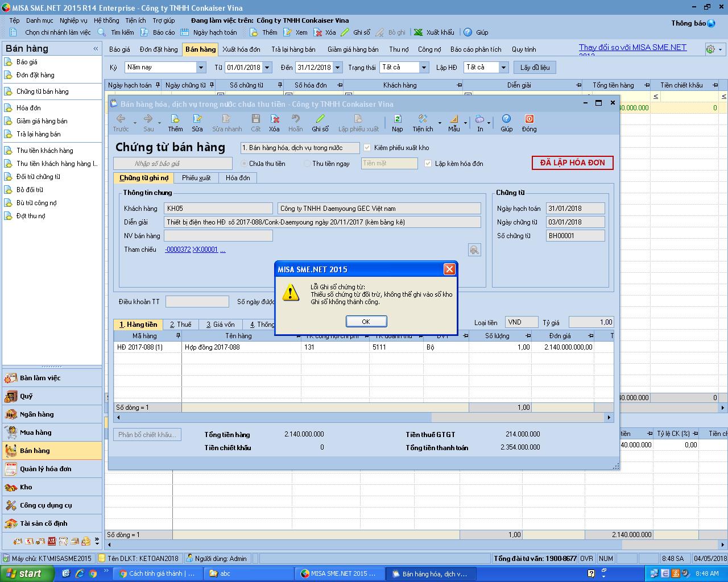Click the Lấy dữ liệu button
The image size is (728, 582).
tap(535, 67)
